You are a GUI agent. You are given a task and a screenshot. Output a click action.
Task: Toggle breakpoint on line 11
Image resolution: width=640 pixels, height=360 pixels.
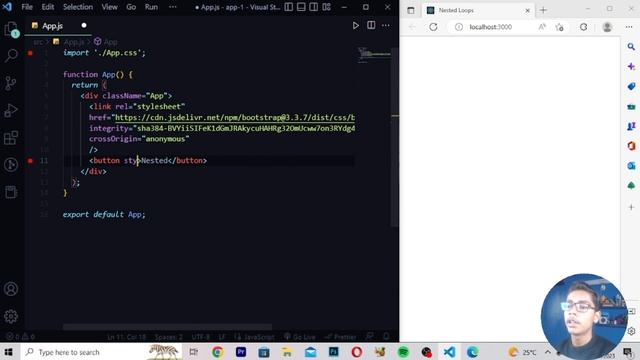click(30, 160)
